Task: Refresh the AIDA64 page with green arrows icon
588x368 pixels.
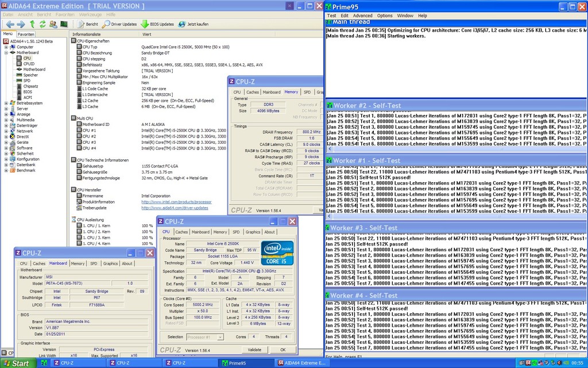Action: tap(42, 24)
